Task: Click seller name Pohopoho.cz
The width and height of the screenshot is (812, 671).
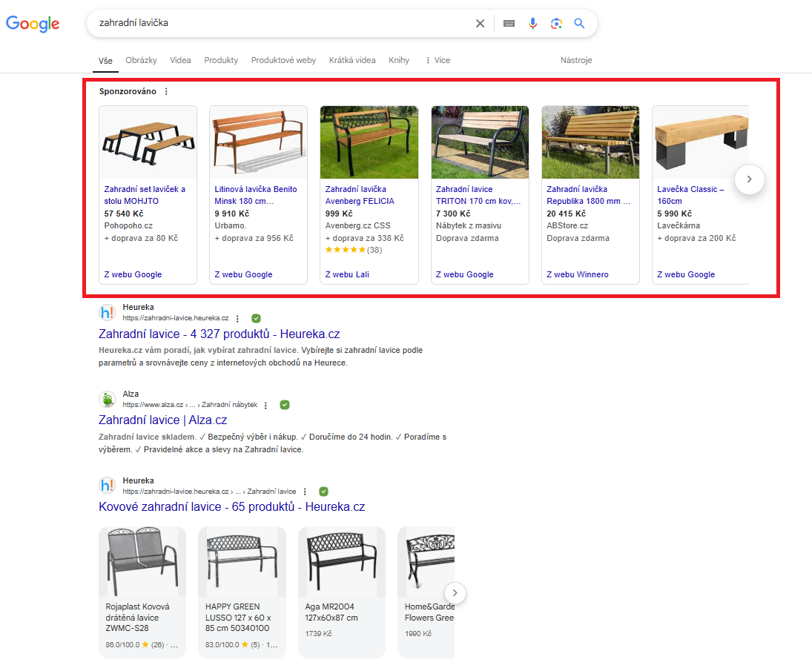Action: [x=128, y=225]
